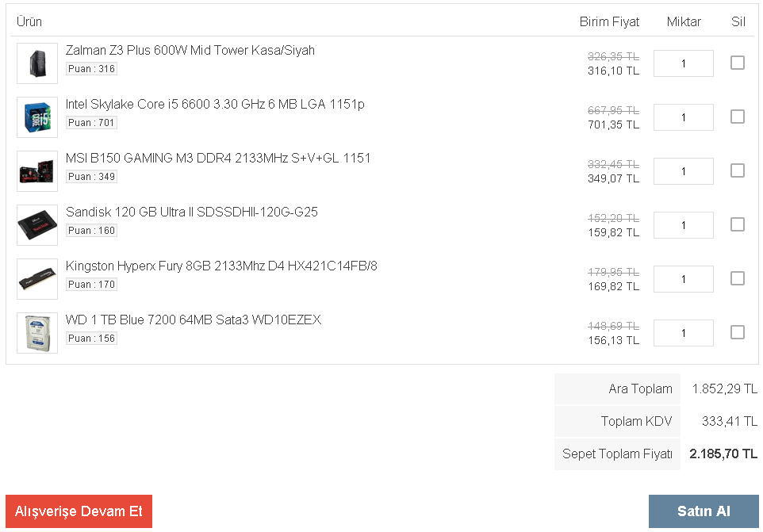The height and width of the screenshot is (532, 763).
Task: Click quantity field for Sandisk 120 GB SSD
Action: (683, 225)
